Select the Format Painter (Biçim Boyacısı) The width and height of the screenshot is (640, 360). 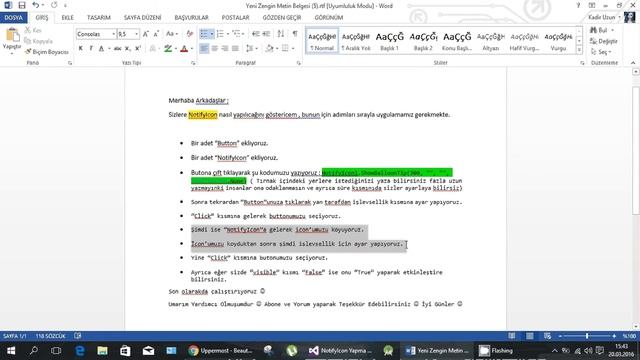[x=47, y=52]
